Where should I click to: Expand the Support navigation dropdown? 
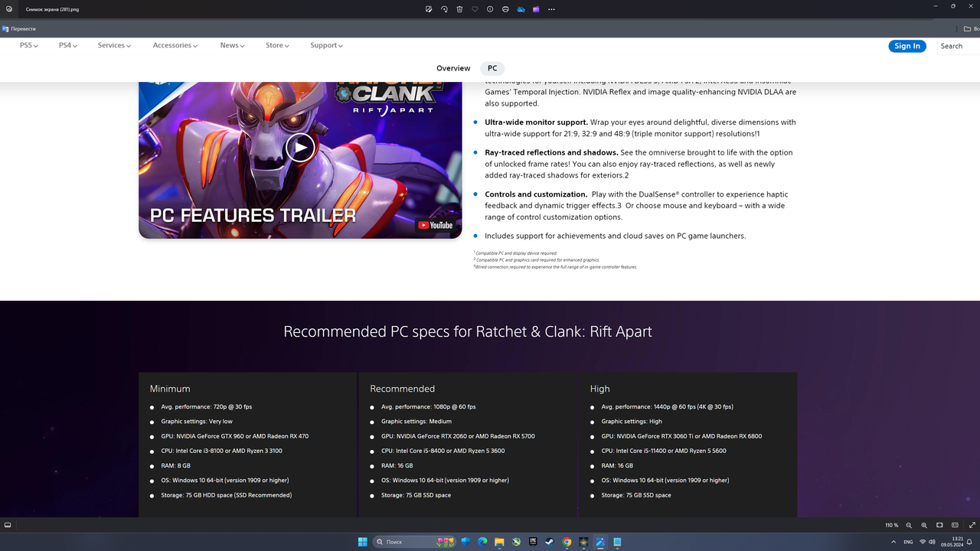[327, 45]
